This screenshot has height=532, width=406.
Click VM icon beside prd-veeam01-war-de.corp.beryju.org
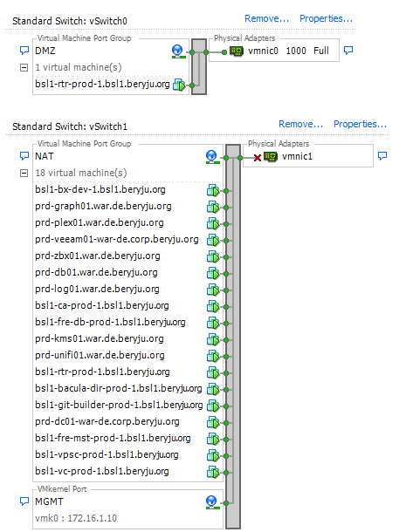(x=213, y=240)
